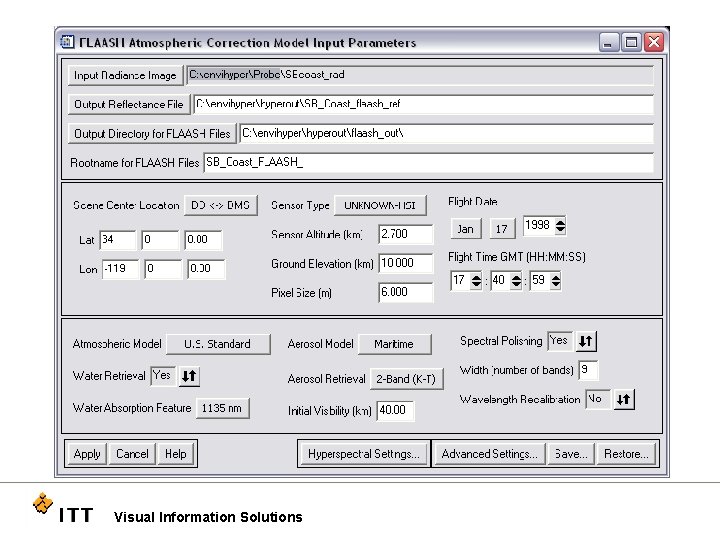720x540 pixels.
Task: Click the longitude minutes field
Action: [163, 269]
